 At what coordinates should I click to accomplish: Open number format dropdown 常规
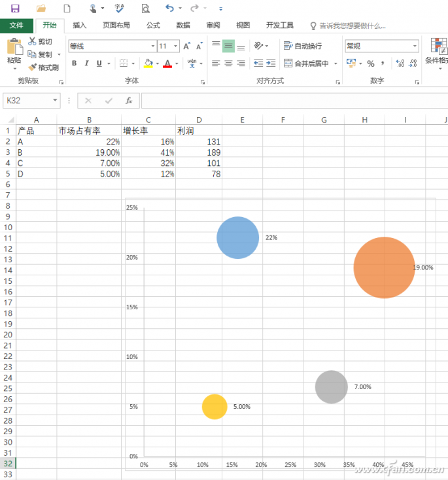pos(415,46)
